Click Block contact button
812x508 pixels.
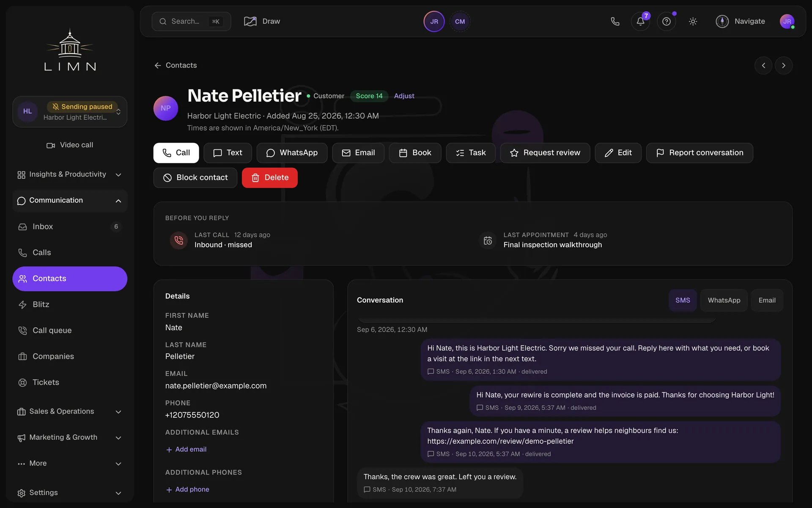(x=195, y=178)
